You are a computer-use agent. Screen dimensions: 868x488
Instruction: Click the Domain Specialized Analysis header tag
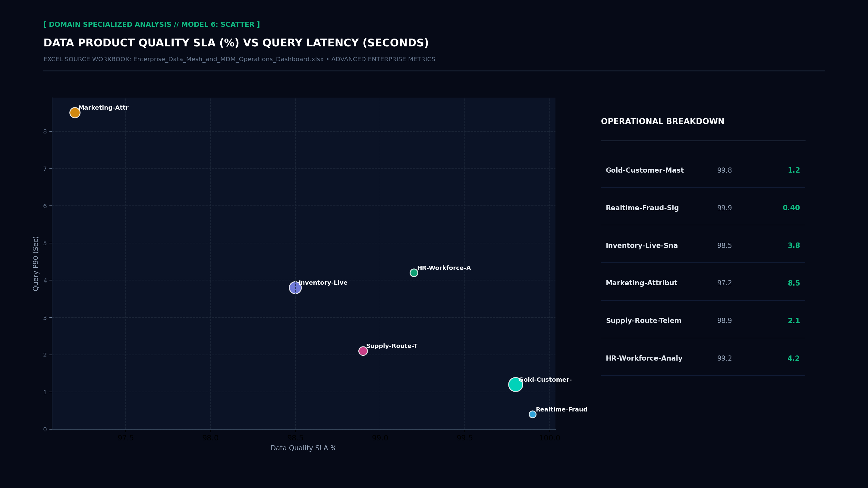[152, 25]
